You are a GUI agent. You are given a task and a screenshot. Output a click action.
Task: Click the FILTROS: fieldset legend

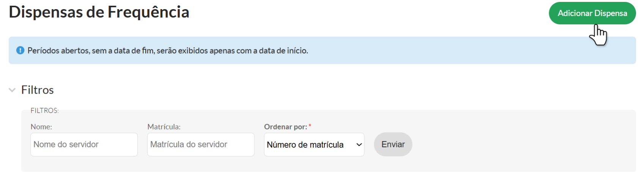coord(45,111)
